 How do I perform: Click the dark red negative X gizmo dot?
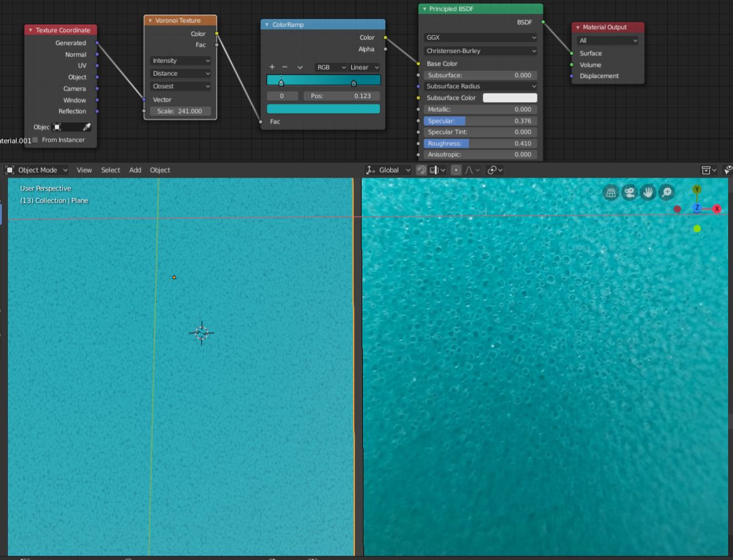point(677,209)
